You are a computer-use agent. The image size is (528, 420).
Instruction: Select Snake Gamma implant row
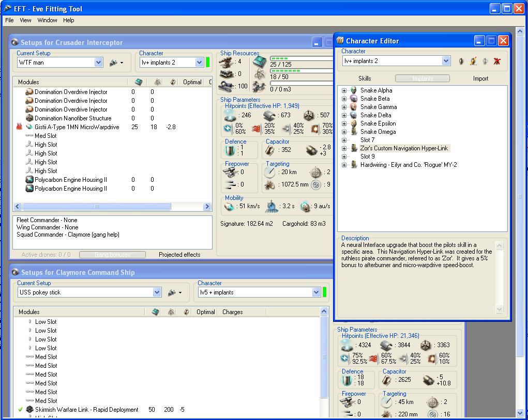pos(379,107)
